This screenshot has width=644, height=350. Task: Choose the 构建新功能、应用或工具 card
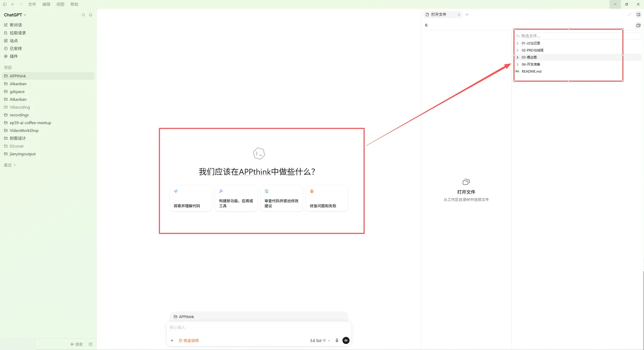point(236,198)
